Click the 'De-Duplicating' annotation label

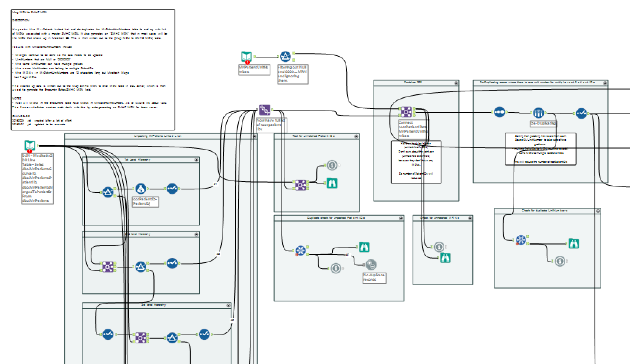(x=543, y=124)
